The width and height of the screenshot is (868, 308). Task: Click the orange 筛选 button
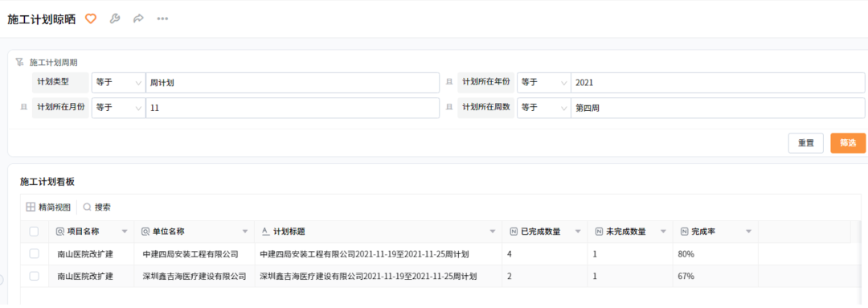(x=848, y=143)
